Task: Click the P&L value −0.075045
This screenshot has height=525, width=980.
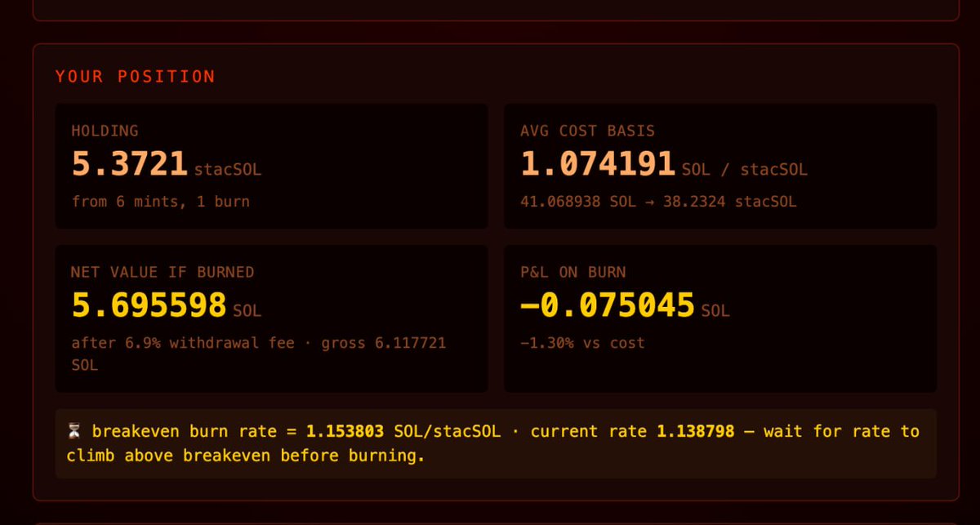Action: coord(608,305)
